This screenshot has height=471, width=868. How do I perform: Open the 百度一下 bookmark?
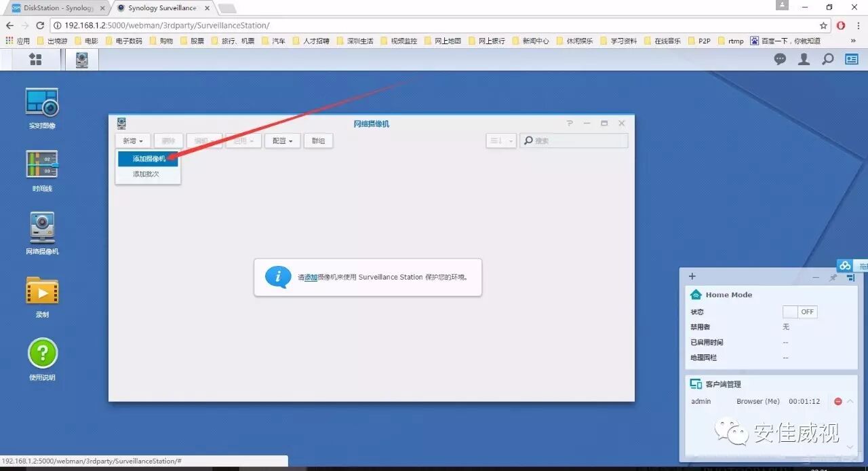[x=785, y=41]
